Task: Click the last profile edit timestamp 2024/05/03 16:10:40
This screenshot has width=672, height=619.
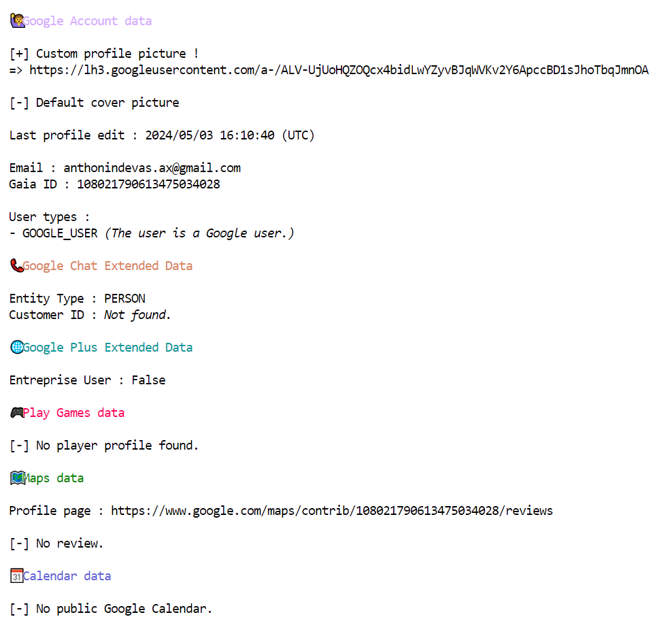Action: pos(209,135)
